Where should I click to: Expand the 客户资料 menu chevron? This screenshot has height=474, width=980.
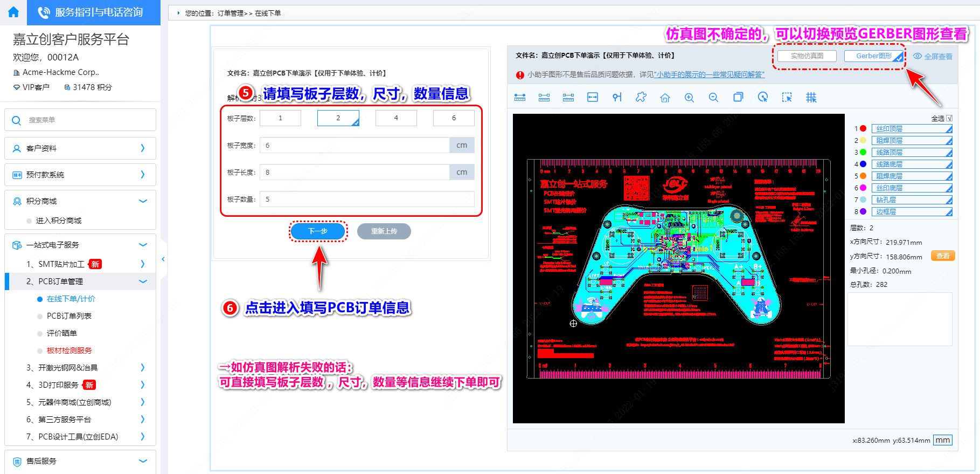point(143,148)
